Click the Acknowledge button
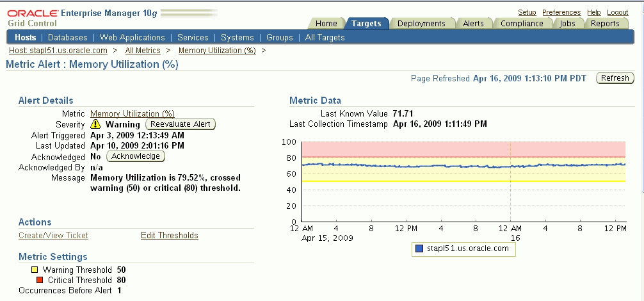644x301 pixels. (136, 156)
